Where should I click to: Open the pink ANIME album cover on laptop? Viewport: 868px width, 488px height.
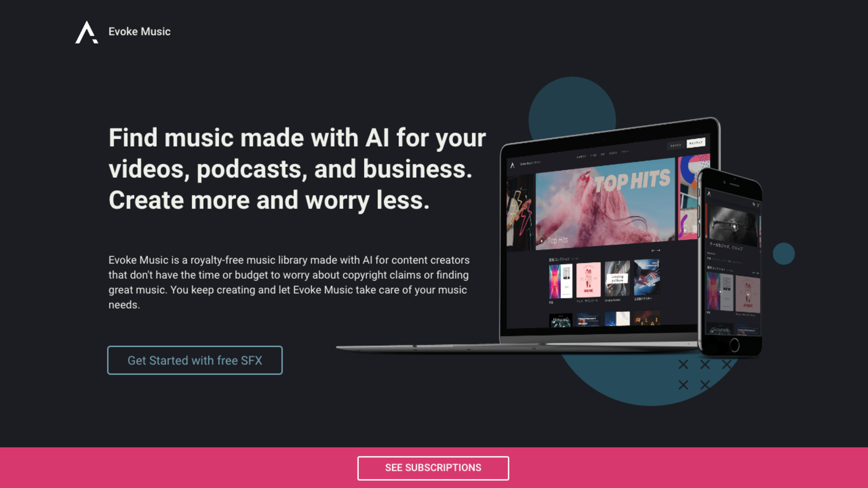click(588, 280)
